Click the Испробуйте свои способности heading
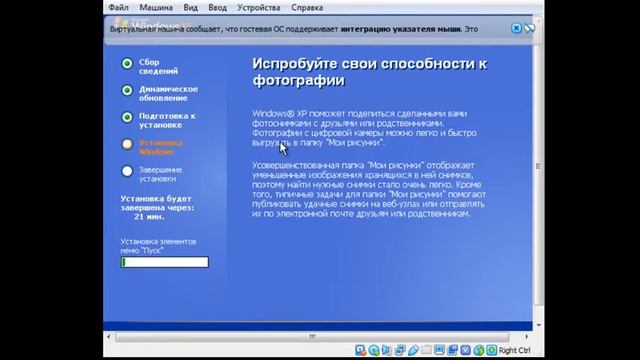Image resolution: width=640 pixels, height=360 pixels. (369, 72)
